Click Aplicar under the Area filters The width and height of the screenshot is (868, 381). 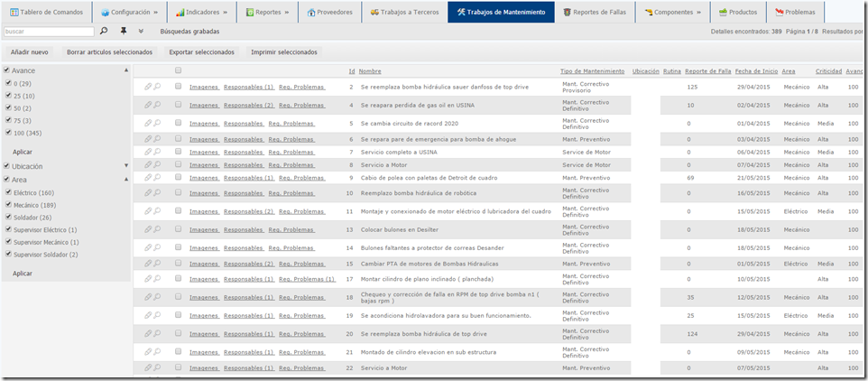pyautogui.click(x=23, y=274)
